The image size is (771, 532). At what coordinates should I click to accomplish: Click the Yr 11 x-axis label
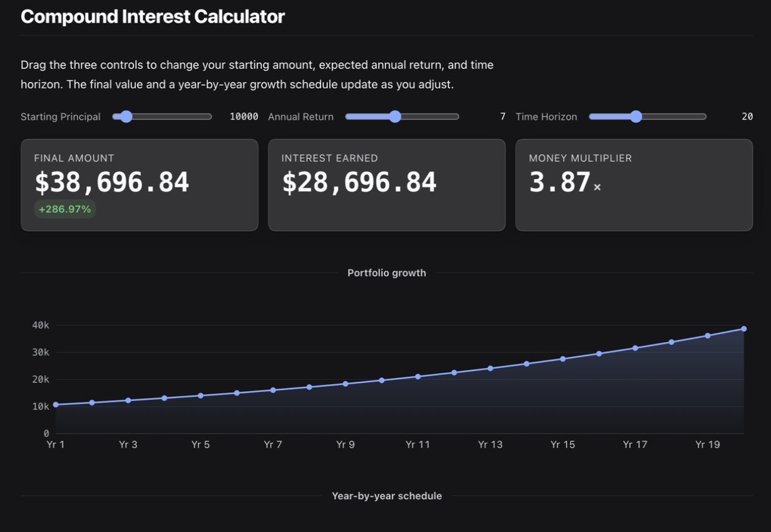click(418, 444)
